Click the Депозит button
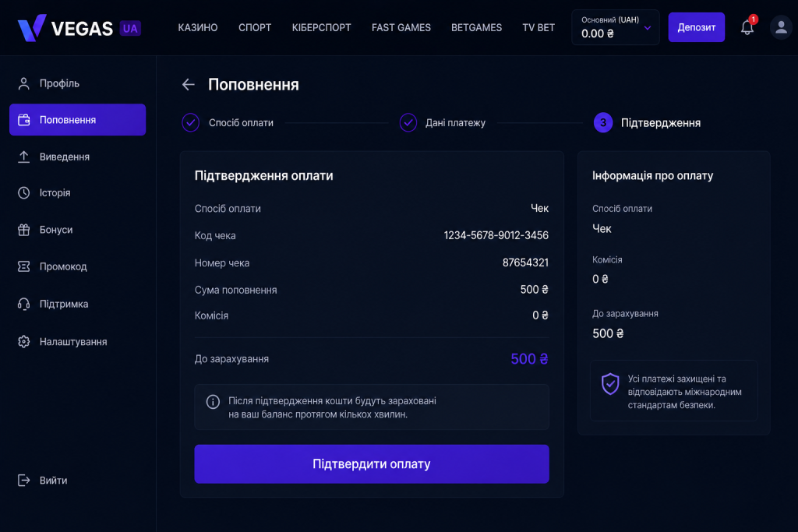 coord(696,27)
